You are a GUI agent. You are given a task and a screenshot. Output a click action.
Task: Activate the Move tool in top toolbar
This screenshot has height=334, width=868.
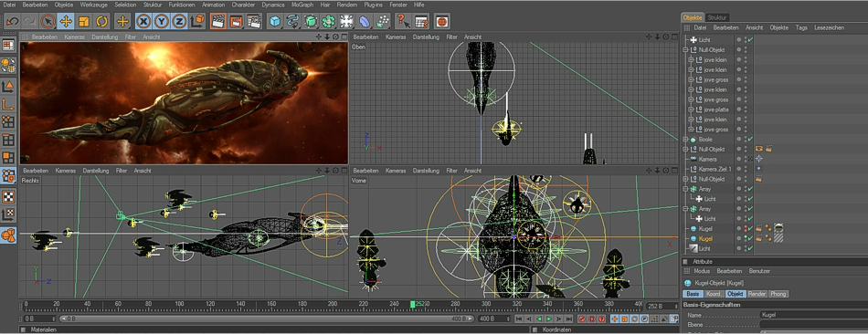(x=66, y=22)
